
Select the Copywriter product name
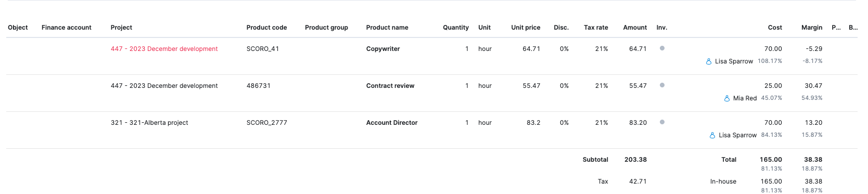383,49
